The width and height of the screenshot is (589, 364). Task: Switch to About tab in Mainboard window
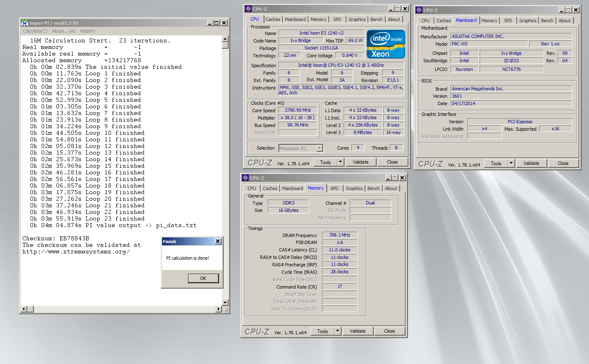[565, 21]
